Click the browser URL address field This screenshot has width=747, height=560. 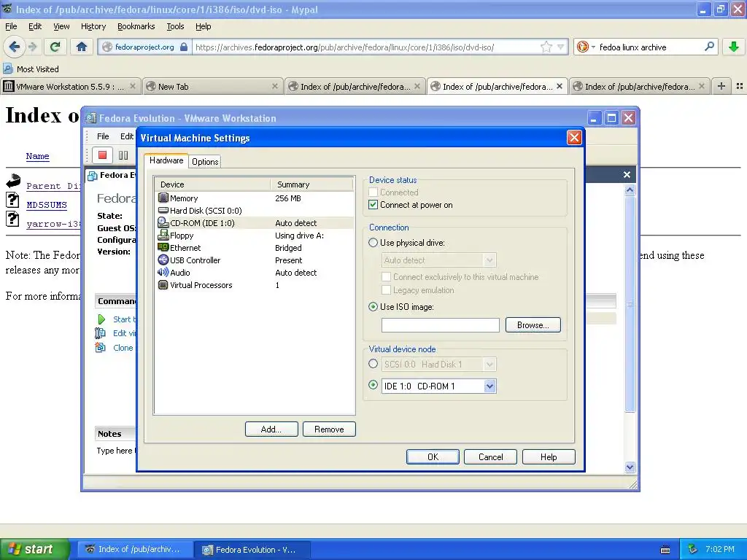[x=365, y=47]
